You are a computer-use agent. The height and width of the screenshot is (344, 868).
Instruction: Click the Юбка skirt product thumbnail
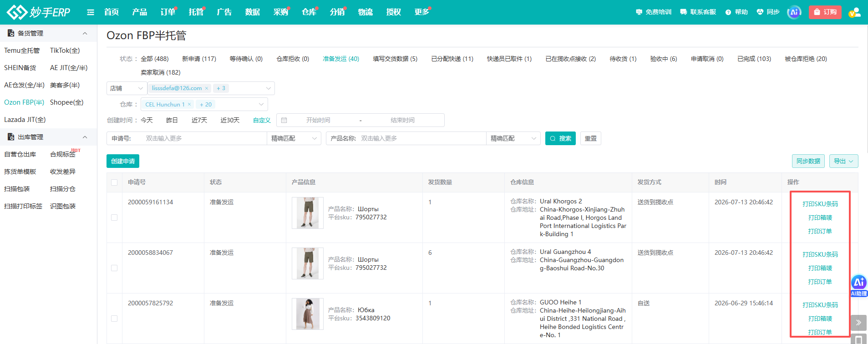coord(308,314)
